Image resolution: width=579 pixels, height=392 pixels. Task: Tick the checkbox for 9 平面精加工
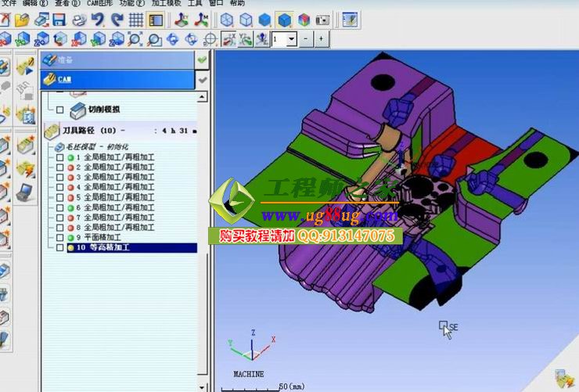click(x=59, y=237)
